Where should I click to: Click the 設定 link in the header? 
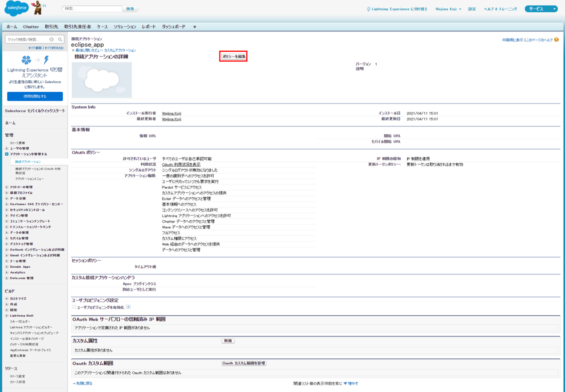pos(472,9)
